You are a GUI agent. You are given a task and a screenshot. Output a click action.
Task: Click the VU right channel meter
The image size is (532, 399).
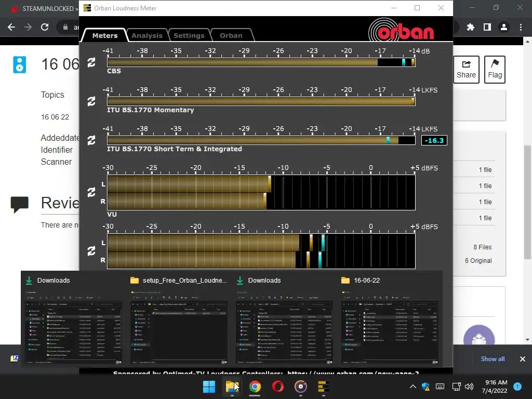click(261, 201)
